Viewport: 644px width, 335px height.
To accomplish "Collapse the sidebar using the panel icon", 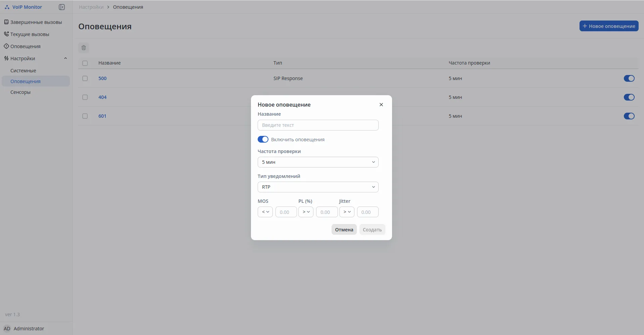I will coord(62,7).
